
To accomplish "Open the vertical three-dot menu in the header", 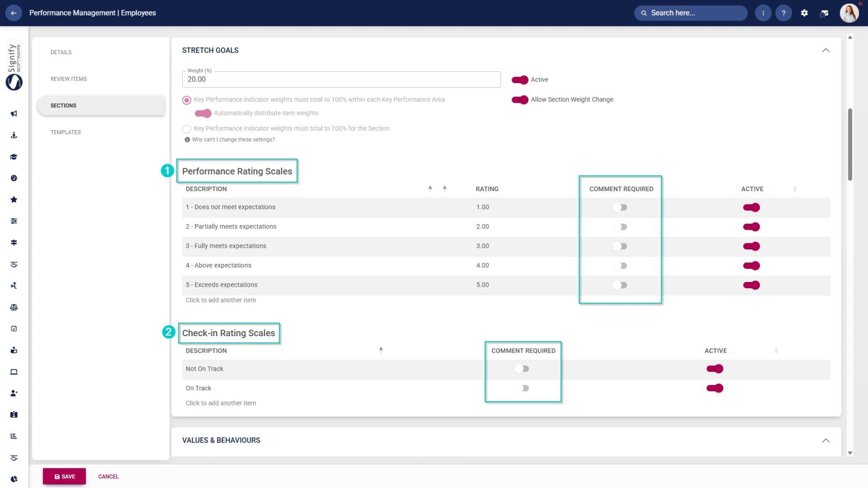I will (763, 13).
